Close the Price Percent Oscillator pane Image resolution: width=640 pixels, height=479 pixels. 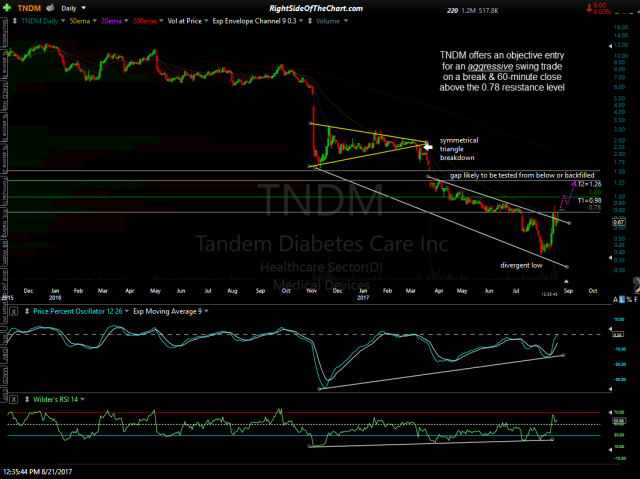[x=13, y=311]
